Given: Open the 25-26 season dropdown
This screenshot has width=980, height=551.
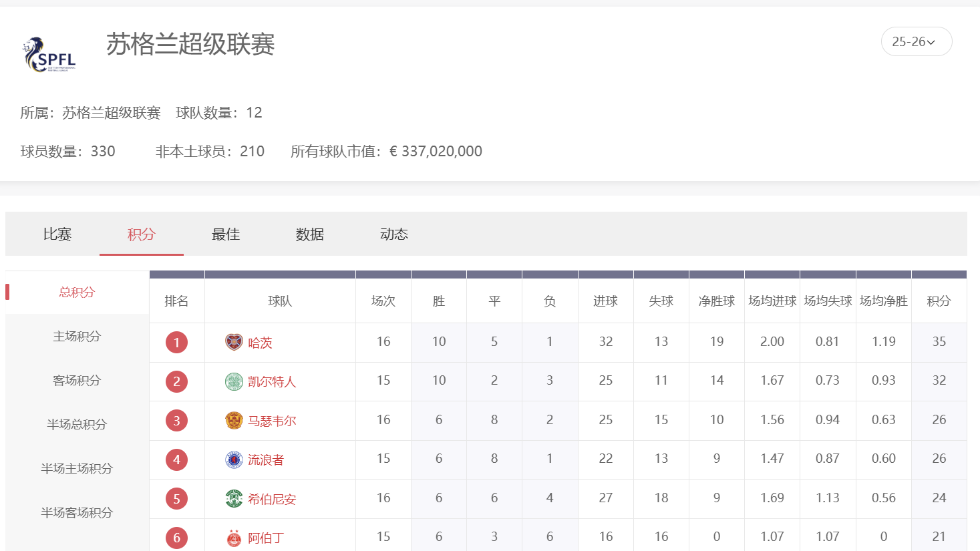Looking at the screenshot, I should [x=916, y=41].
